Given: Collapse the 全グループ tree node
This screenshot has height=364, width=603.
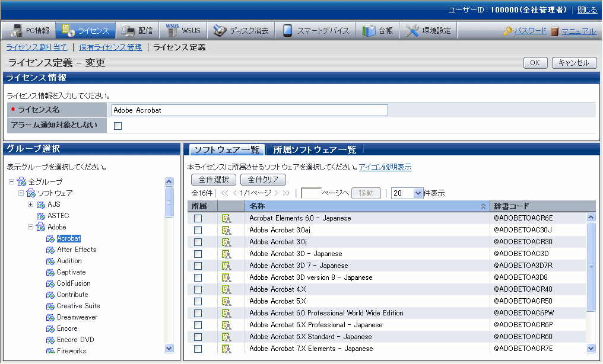Looking at the screenshot, I should 11,181.
